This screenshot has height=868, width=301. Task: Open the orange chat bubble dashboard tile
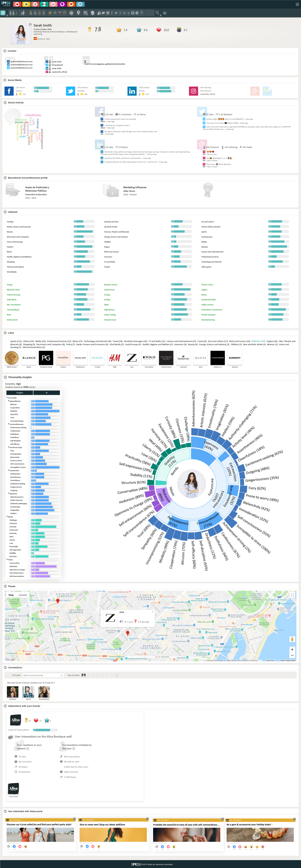tap(71, 4)
